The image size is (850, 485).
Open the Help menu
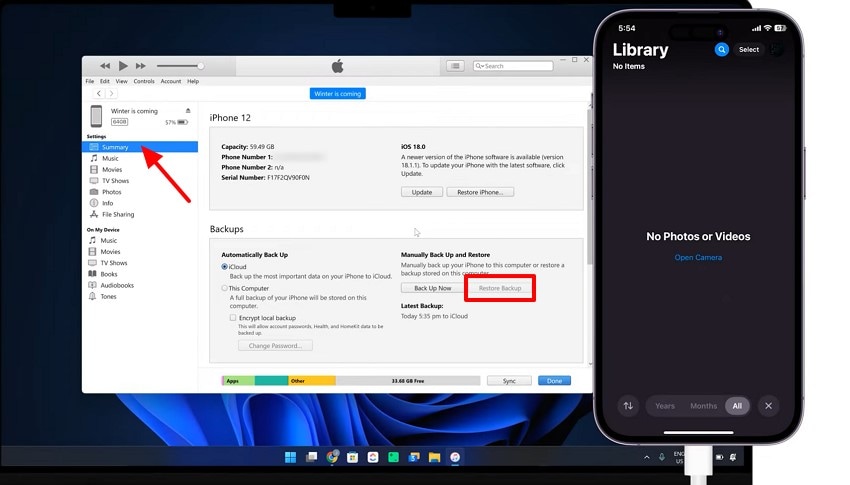[193, 81]
